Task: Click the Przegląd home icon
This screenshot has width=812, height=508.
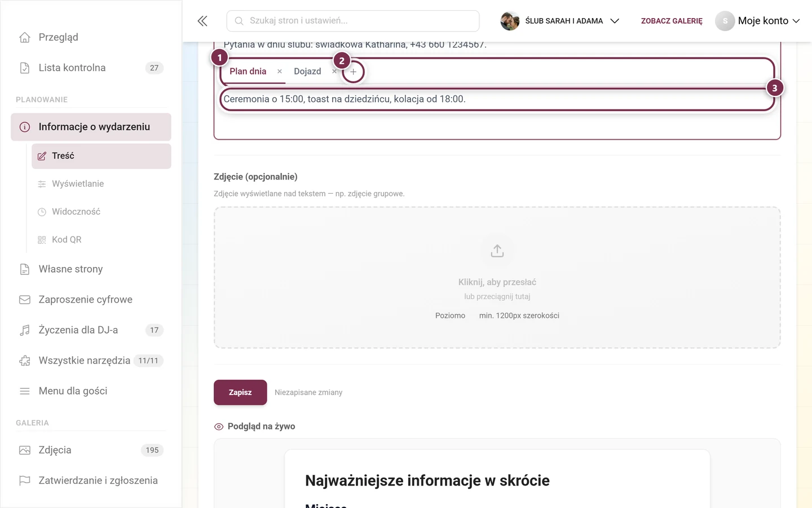Action: (25, 37)
